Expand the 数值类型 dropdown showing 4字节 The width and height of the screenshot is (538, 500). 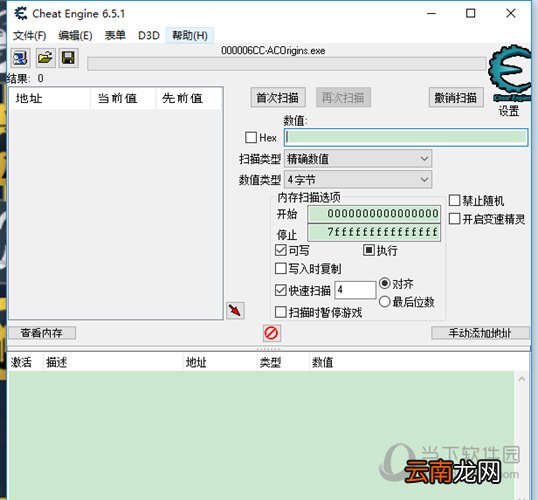point(358,179)
